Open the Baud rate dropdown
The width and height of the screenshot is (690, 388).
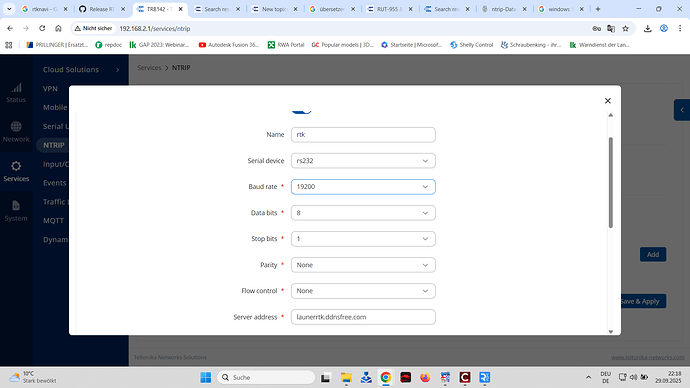(363, 187)
